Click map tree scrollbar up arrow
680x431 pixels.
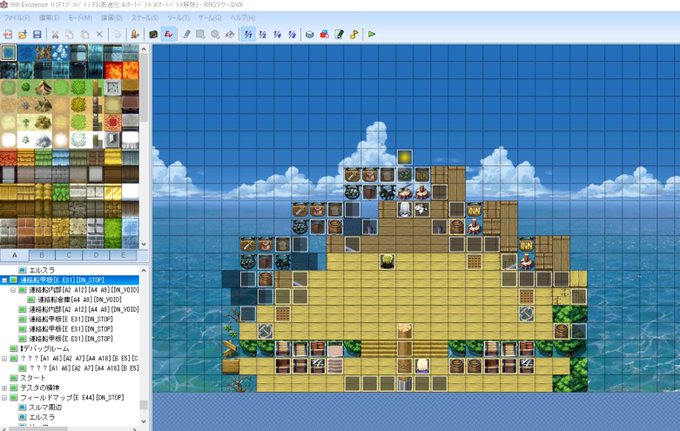(x=144, y=270)
